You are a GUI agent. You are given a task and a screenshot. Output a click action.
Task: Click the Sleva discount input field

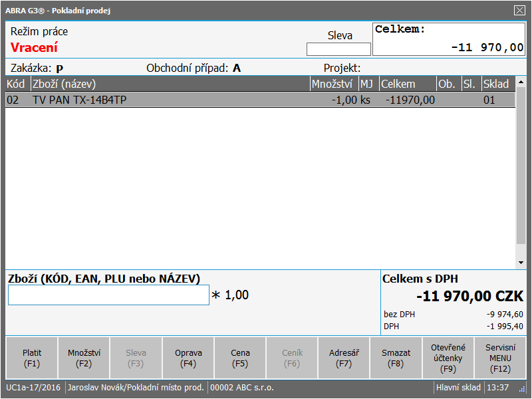point(338,49)
